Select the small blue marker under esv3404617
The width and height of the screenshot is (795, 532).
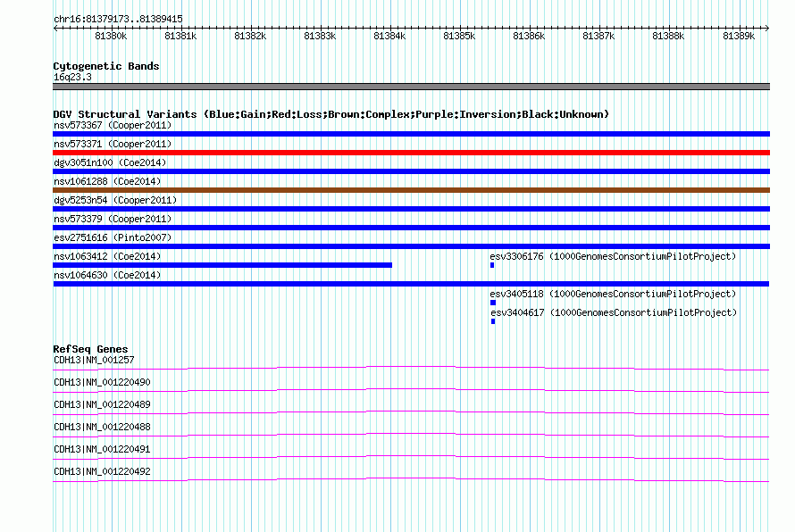493,321
